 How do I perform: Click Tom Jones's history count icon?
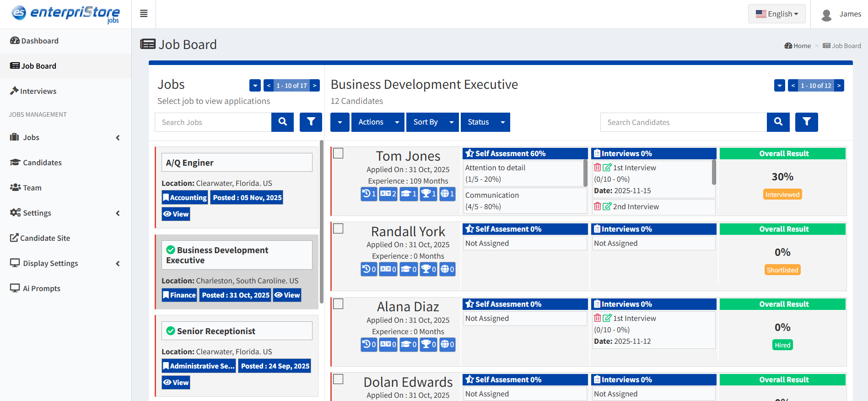click(369, 194)
